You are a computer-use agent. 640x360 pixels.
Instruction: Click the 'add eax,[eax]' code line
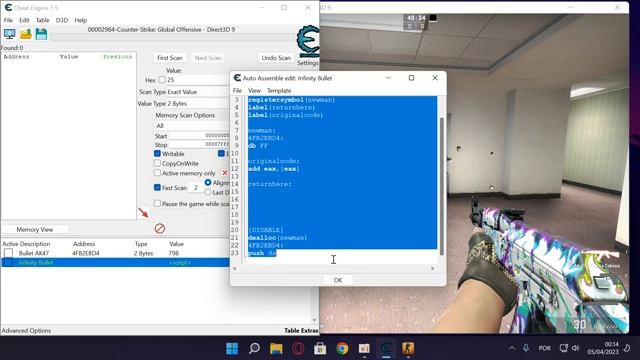click(x=274, y=169)
